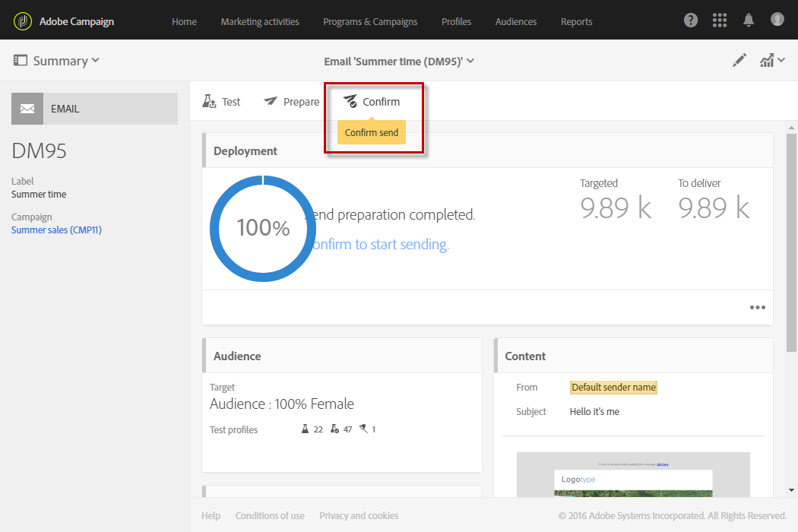Open the user profile avatar
The height and width of the screenshot is (532, 798).
coord(777,19)
